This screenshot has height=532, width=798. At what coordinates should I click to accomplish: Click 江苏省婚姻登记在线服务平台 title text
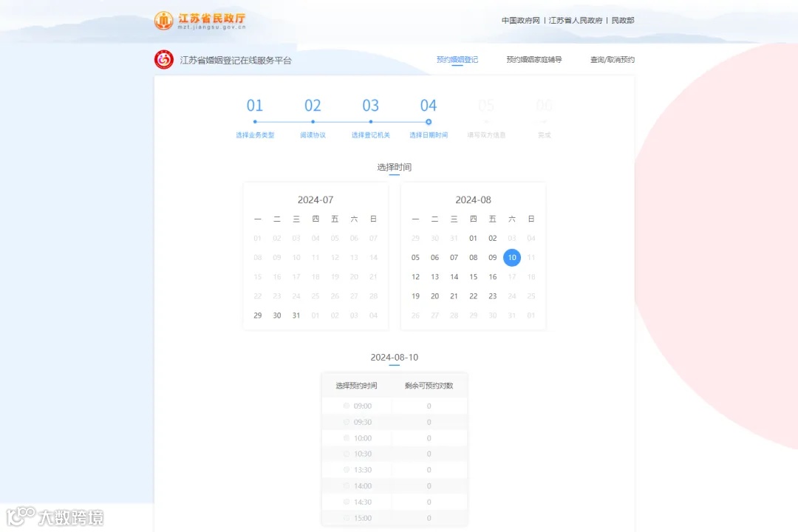click(236, 60)
